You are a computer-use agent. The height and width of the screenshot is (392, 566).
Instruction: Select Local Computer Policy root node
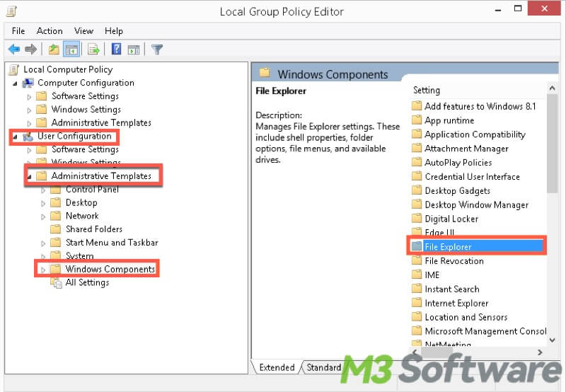[68, 69]
